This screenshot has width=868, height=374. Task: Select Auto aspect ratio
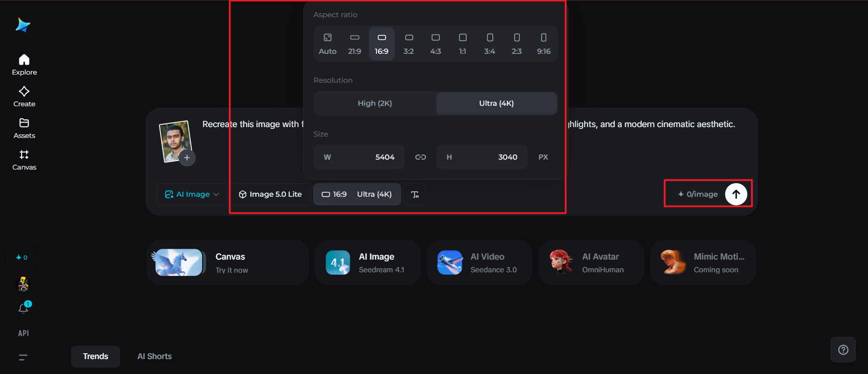click(x=328, y=43)
